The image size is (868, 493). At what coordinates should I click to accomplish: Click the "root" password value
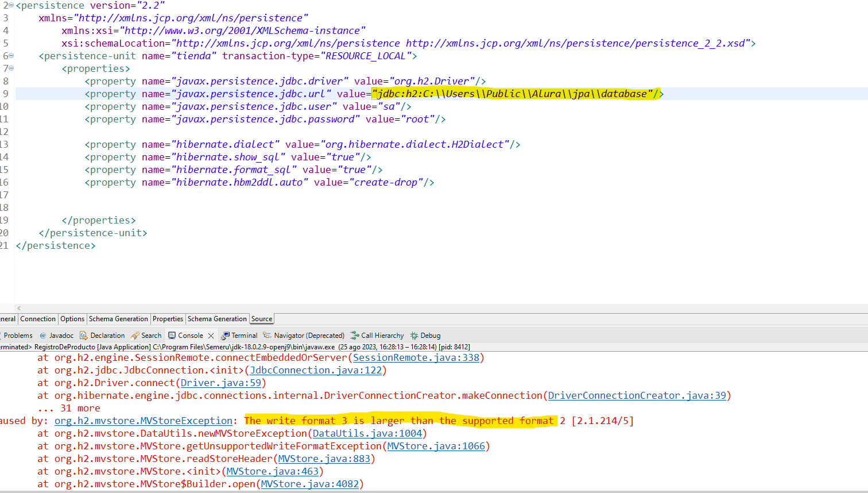417,119
